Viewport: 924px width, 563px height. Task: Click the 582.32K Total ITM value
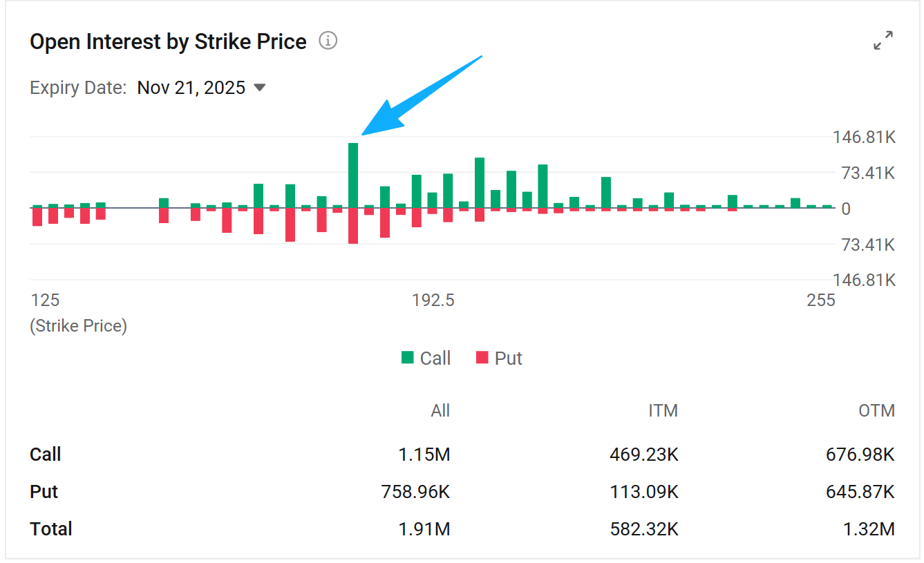click(644, 529)
